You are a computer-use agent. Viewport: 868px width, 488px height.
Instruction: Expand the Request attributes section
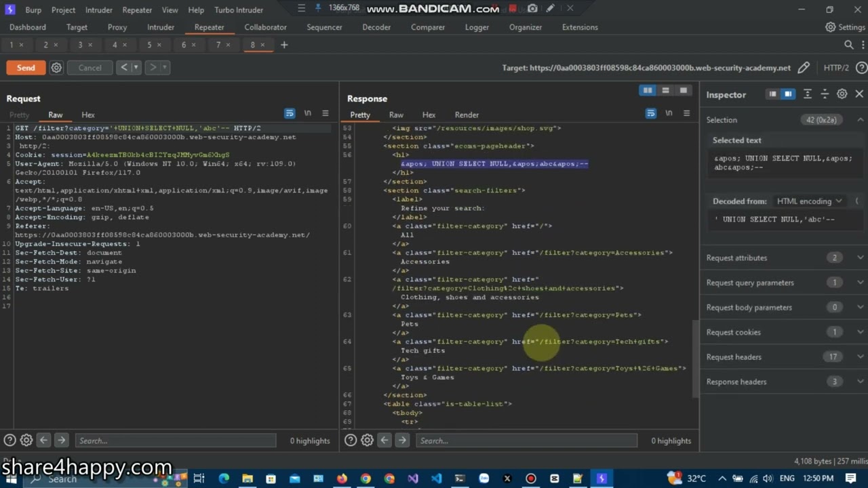click(861, 258)
